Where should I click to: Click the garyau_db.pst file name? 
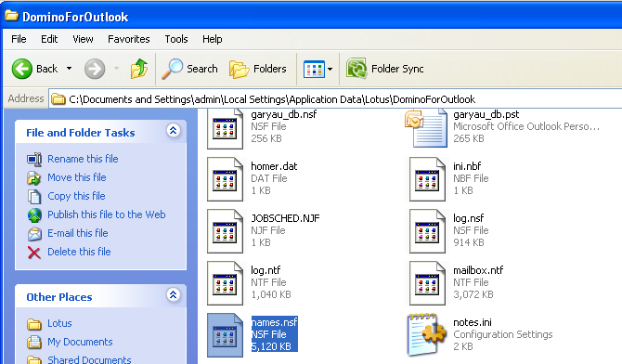click(x=486, y=114)
